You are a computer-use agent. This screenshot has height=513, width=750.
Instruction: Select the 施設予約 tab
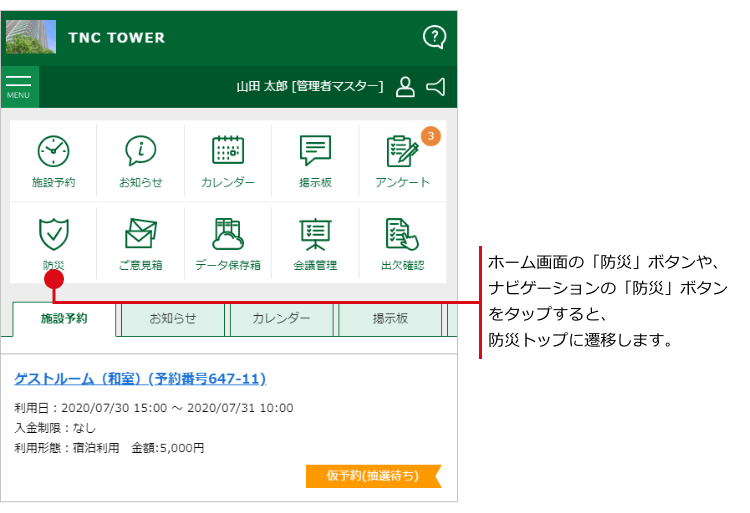coord(64,319)
